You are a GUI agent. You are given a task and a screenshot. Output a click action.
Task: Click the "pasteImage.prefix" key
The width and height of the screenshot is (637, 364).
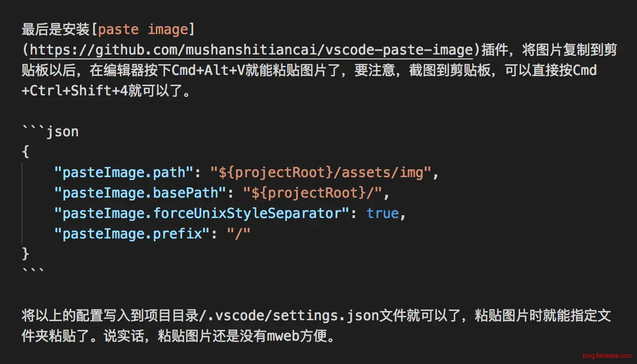click(132, 234)
